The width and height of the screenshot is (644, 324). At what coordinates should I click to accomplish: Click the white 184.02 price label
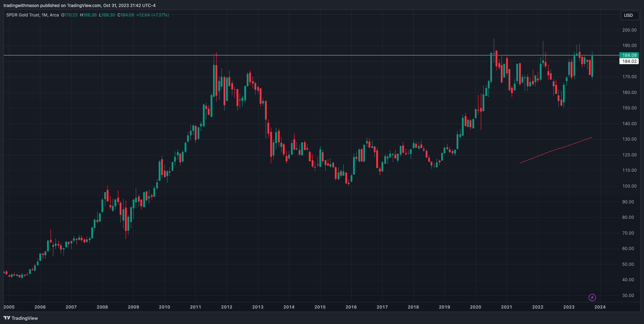point(629,61)
